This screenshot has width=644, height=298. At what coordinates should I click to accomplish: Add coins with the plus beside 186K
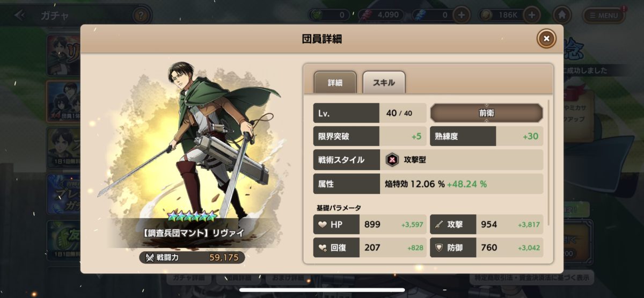[x=531, y=14]
